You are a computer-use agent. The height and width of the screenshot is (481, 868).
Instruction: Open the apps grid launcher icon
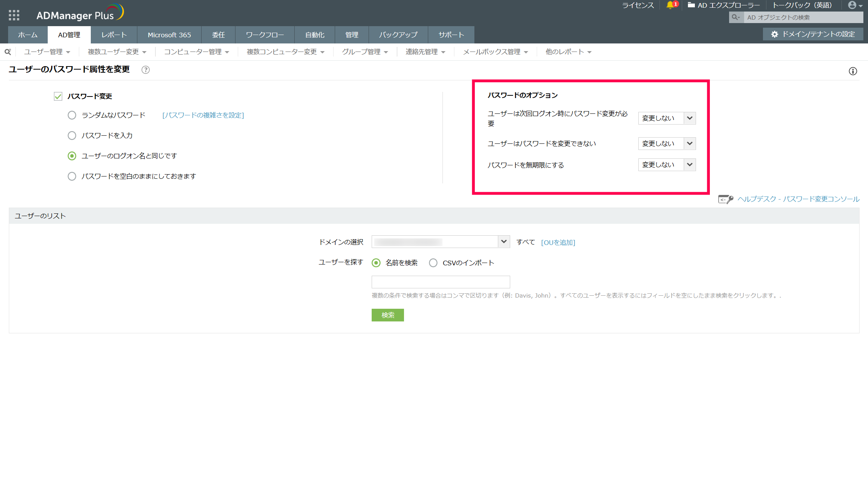click(14, 15)
